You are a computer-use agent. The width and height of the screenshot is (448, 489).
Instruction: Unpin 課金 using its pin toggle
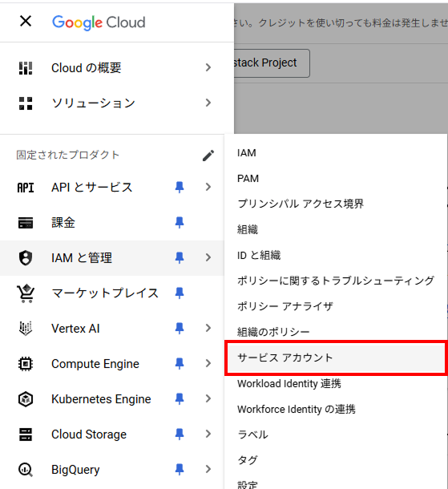click(180, 223)
